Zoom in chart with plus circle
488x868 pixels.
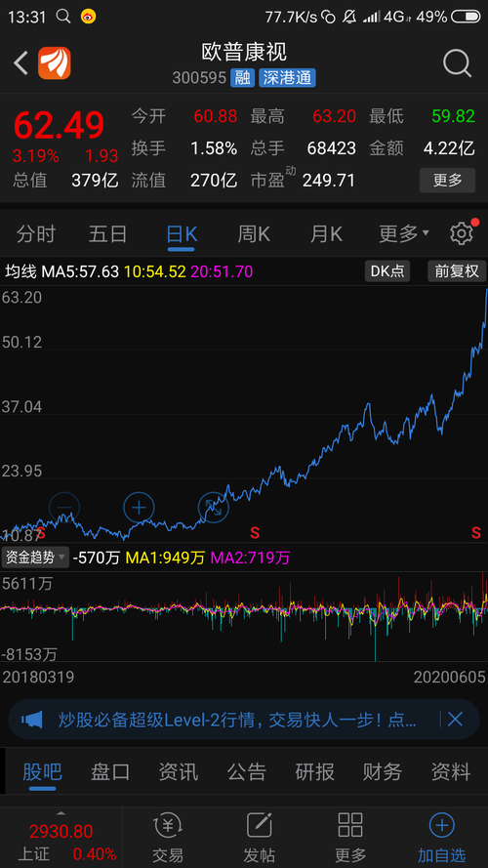pos(139,507)
